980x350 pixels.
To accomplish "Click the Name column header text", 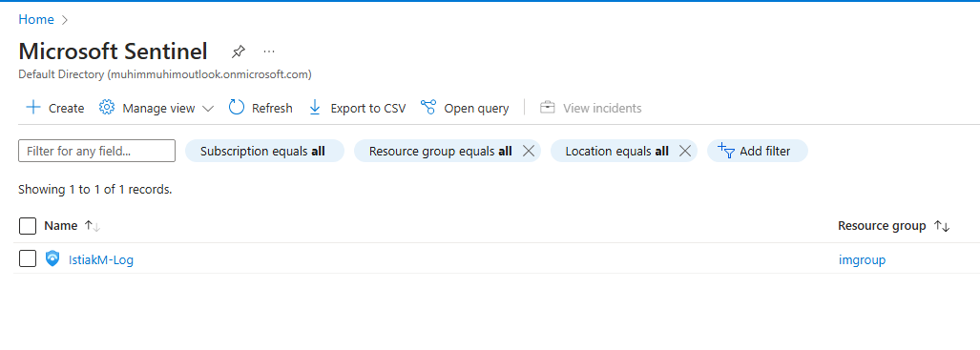I will pos(61,226).
